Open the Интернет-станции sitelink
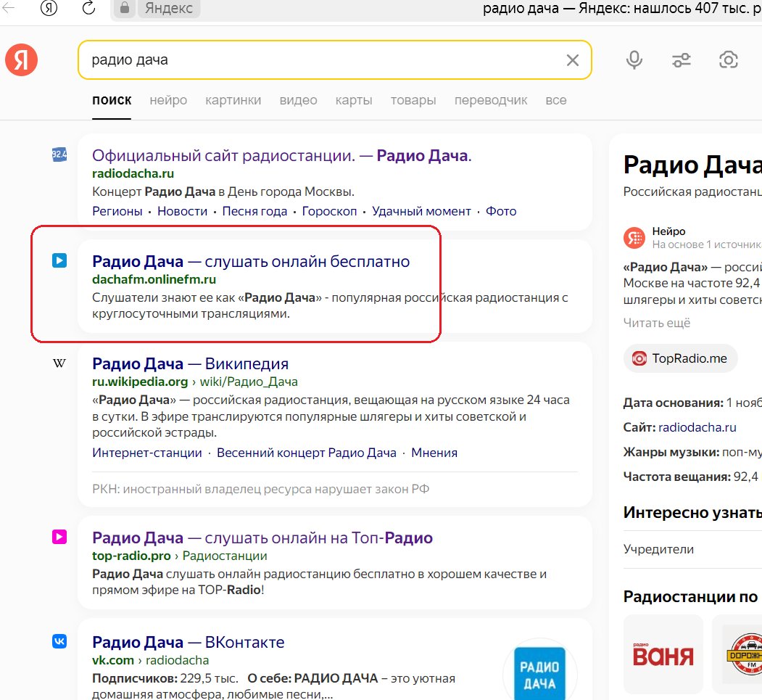This screenshot has height=700, width=762. click(x=146, y=453)
